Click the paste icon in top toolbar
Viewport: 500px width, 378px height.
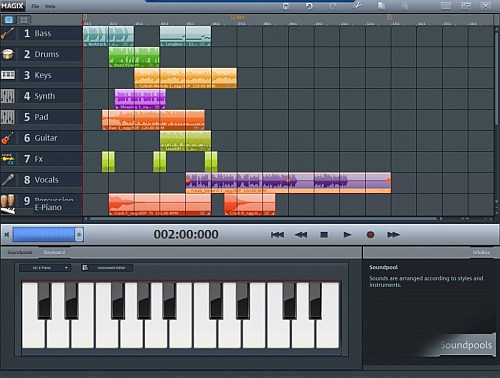tap(405, 6)
